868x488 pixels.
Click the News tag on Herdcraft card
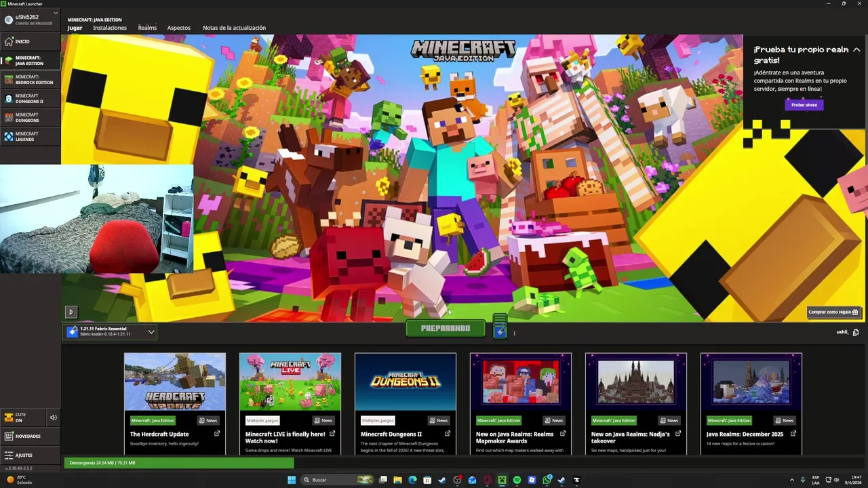pos(209,420)
